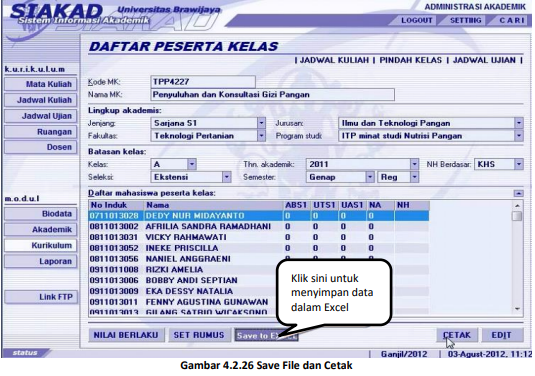
Task: Expand the Program studi dropdown
Action: coord(519,136)
